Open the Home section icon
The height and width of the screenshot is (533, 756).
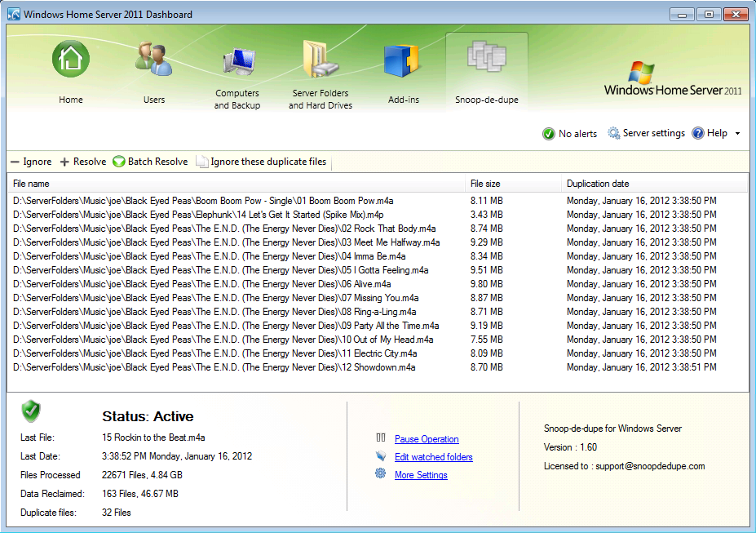71,59
